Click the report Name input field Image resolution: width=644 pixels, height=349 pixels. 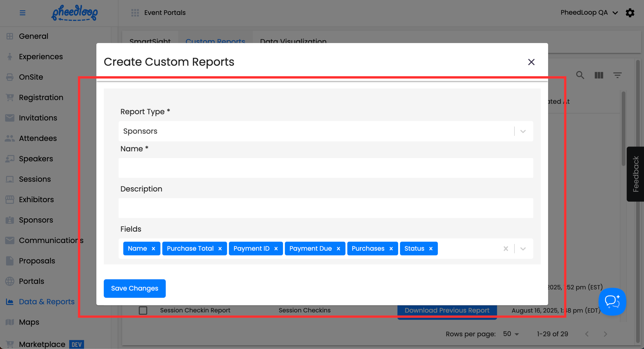(325, 168)
